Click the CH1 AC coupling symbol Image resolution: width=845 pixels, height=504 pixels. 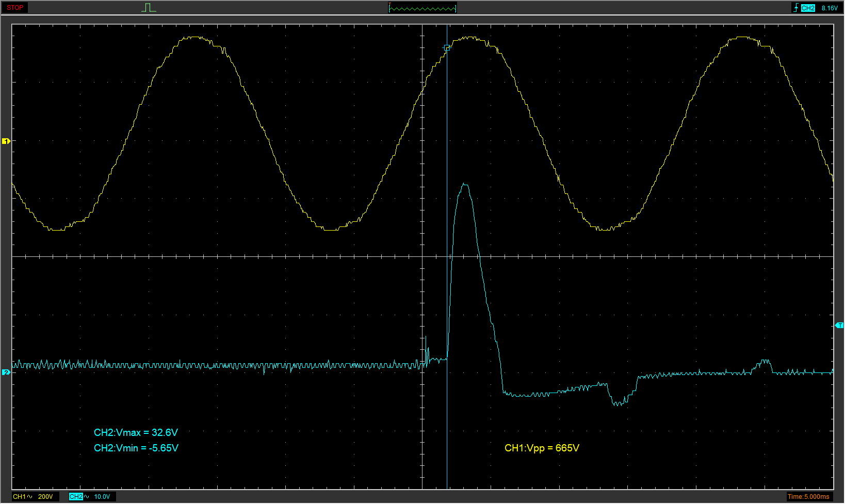coord(30,497)
